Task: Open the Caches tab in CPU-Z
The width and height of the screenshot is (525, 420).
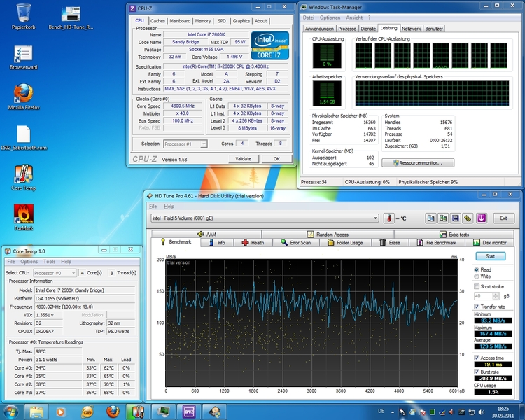Action: 157,21
